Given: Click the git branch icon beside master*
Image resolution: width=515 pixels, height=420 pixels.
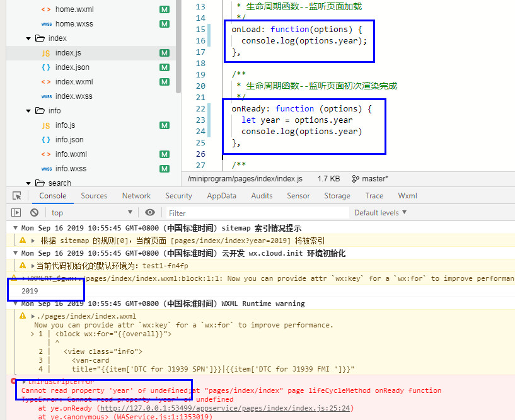Looking at the screenshot, I should [x=356, y=179].
